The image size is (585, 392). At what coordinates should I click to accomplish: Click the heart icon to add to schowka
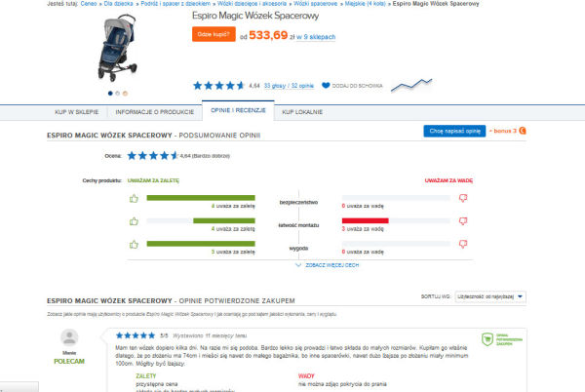point(326,86)
